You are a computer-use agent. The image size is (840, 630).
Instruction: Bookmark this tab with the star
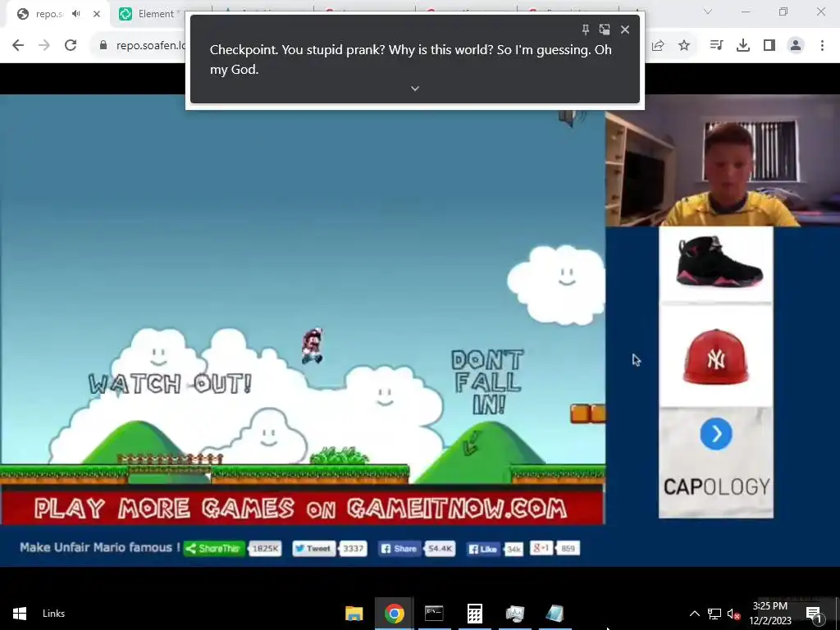coord(684,46)
